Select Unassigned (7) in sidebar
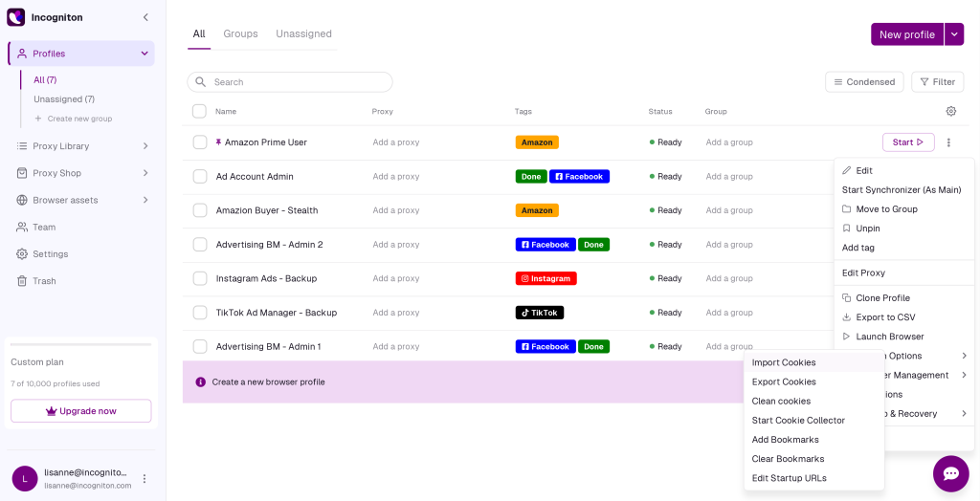980x501 pixels. coord(64,99)
